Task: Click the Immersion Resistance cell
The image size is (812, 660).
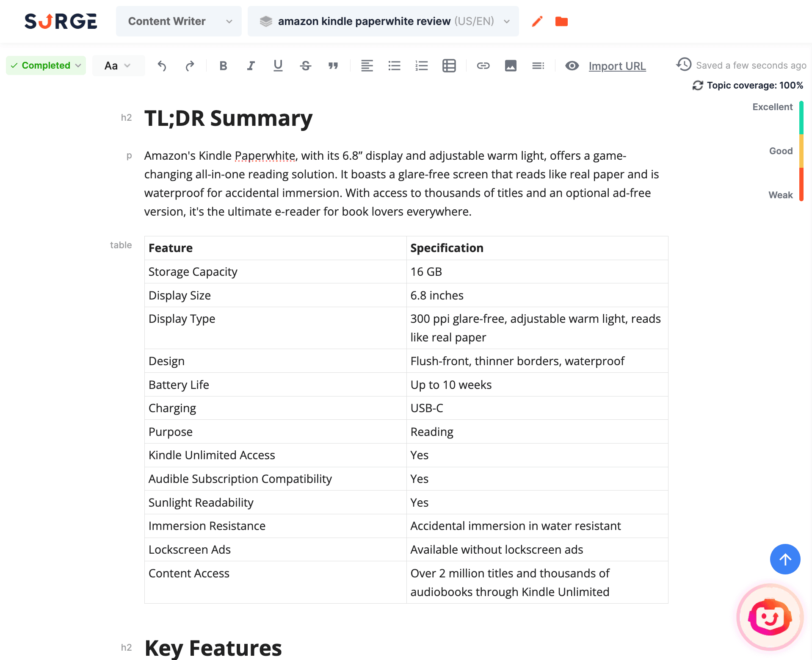Action: (275, 526)
